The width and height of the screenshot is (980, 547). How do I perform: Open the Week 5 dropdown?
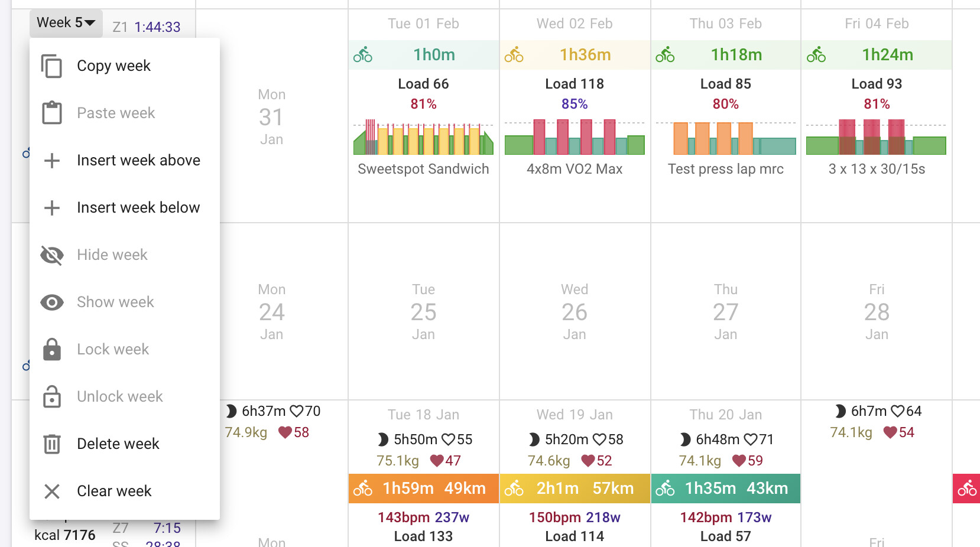[x=66, y=23]
